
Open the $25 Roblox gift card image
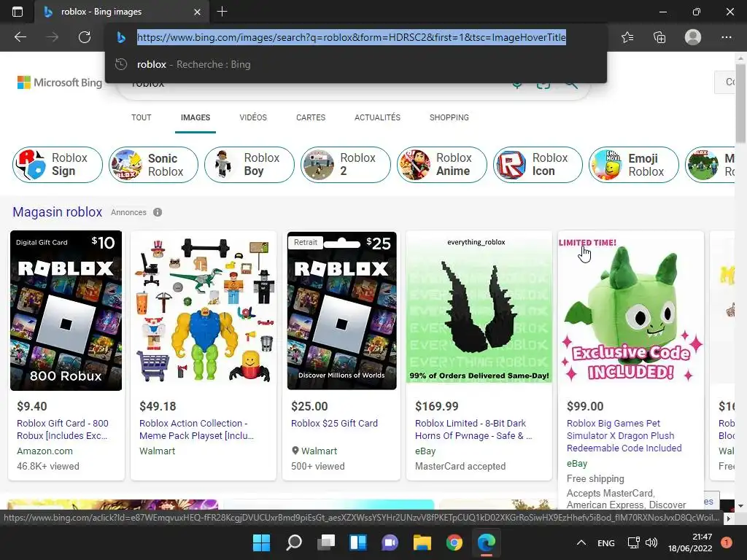click(x=341, y=311)
